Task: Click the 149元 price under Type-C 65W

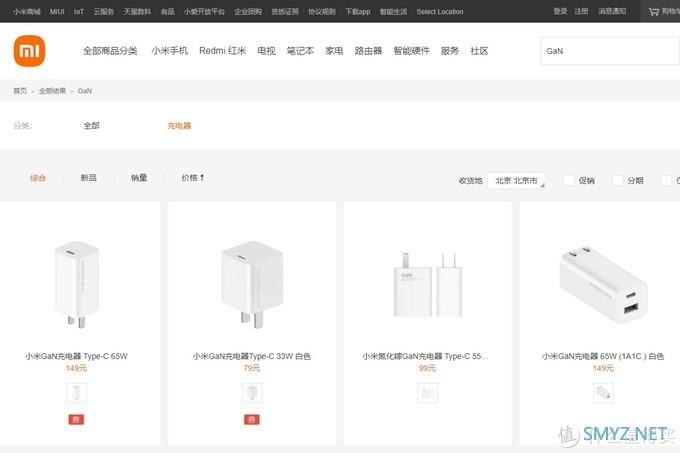Action: (76, 368)
